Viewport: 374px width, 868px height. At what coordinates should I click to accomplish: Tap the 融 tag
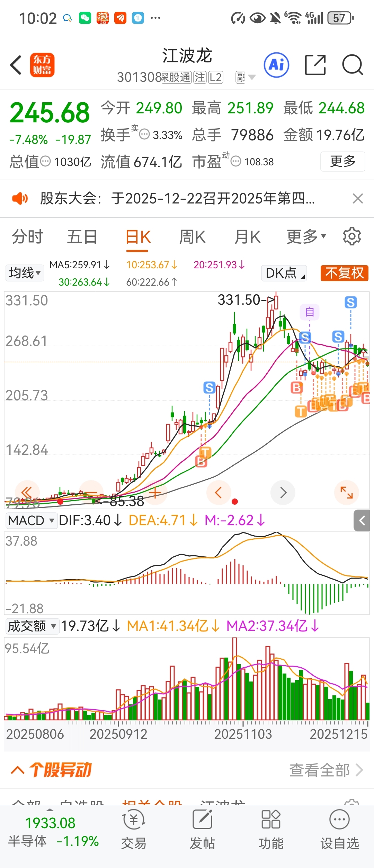pyautogui.click(x=241, y=77)
